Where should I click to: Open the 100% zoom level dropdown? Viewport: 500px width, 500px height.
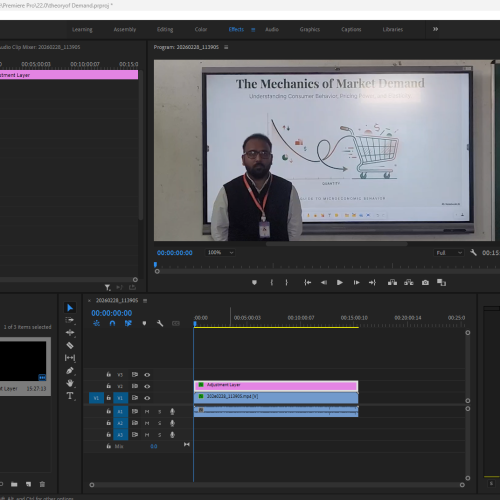click(x=220, y=253)
